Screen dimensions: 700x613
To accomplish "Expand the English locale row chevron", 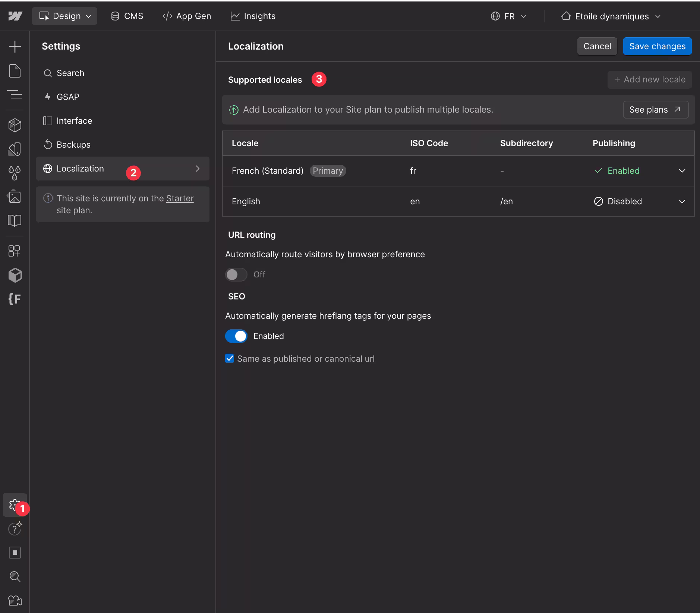I will (682, 201).
